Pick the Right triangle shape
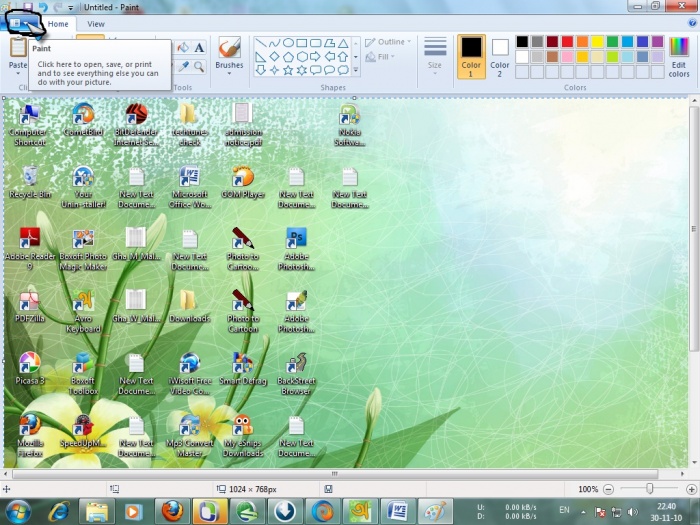This screenshot has height=525, width=700. pyautogui.click(x=261, y=57)
